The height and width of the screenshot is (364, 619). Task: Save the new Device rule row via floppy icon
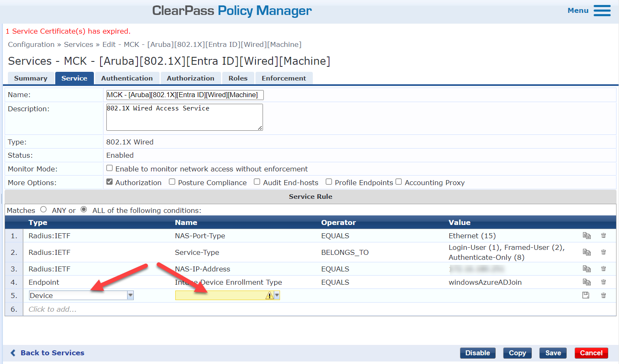pyautogui.click(x=586, y=295)
